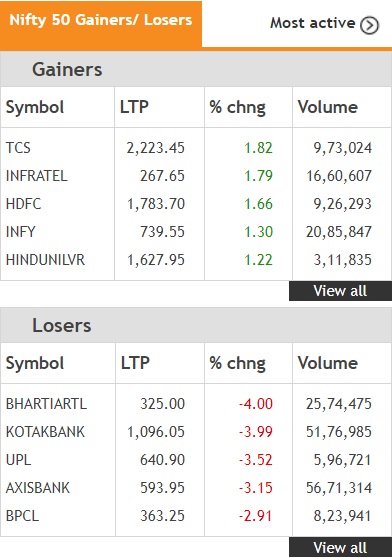Viewport: 392px width, 558px height.
Task: Select the HDFC symbol link
Action: point(23,204)
